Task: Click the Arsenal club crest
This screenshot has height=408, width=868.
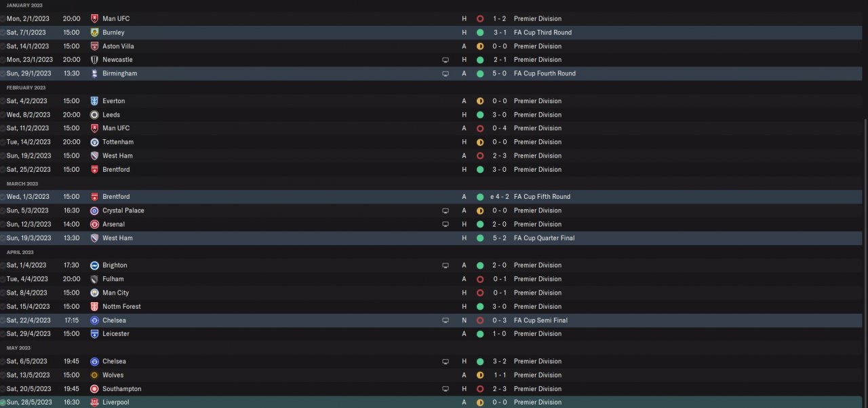Action: [94, 224]
